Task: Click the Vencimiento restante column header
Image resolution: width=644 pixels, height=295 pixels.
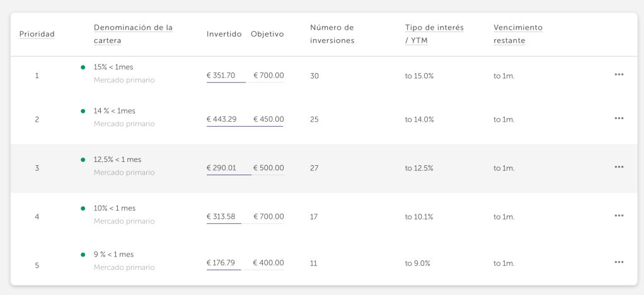Action: click(x=517, y=34)
